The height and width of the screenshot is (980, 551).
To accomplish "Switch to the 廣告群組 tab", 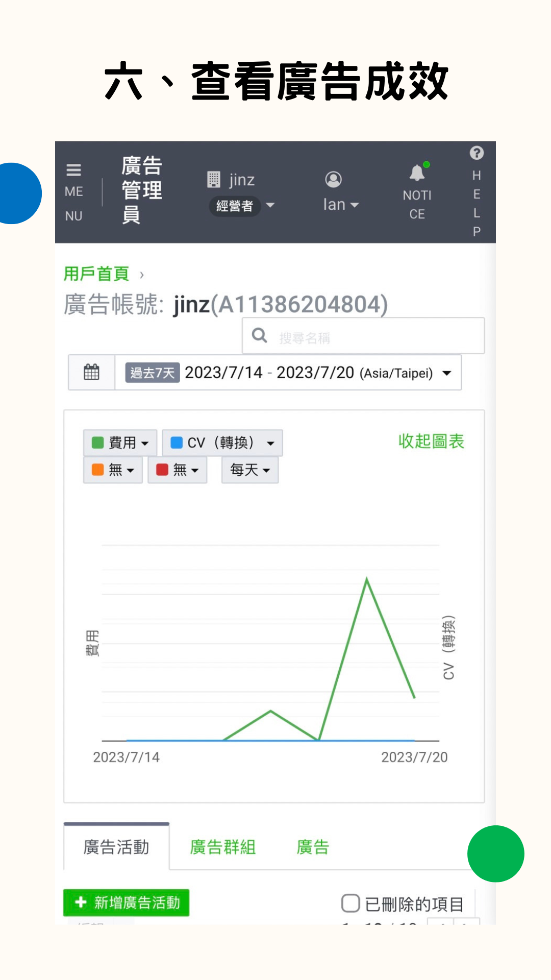I will (x=223, y=847).
